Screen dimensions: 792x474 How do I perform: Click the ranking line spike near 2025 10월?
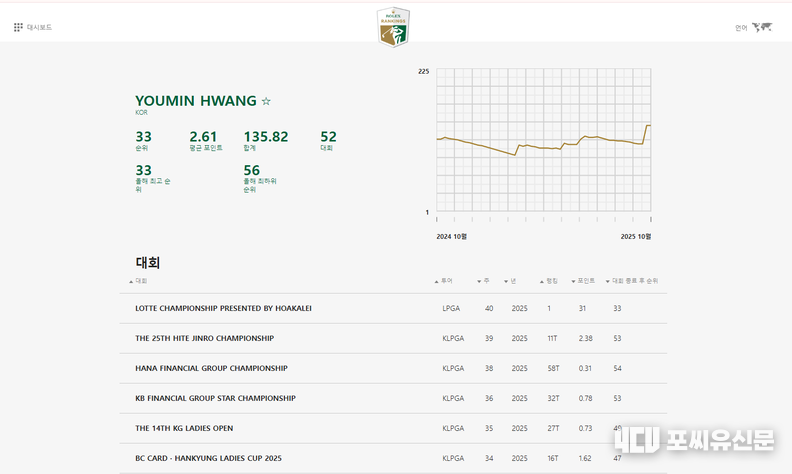tap(646, 126)
